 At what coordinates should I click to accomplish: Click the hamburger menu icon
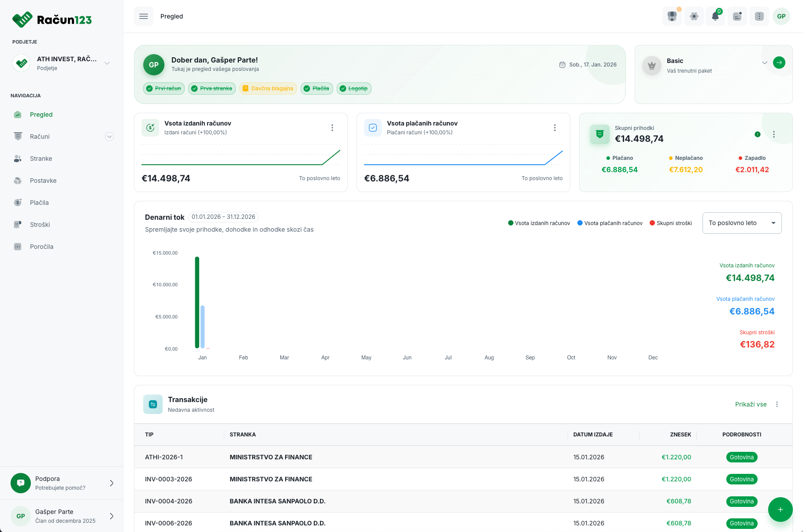click(144, 16)
